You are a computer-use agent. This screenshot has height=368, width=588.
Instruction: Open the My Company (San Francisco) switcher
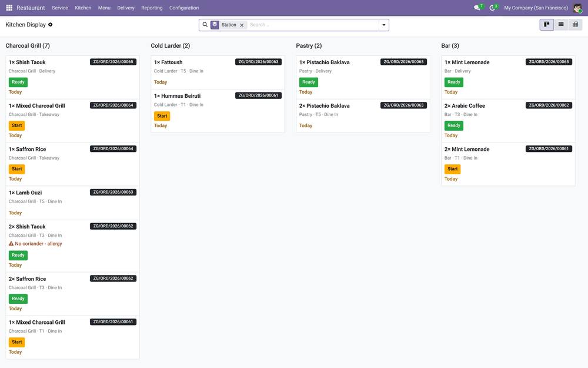[x=536, y=8]
